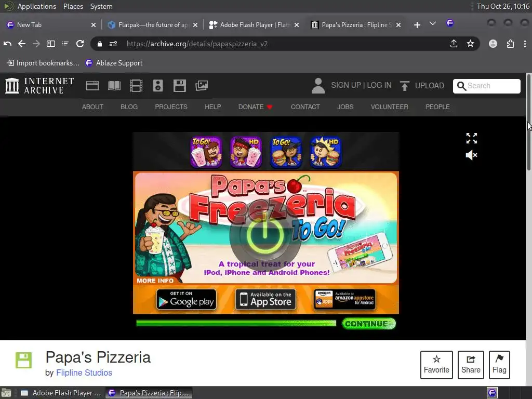Screen dimensions: 532x399
Task: Click the Upload arrow icon
Action: (x=404, y=86)
